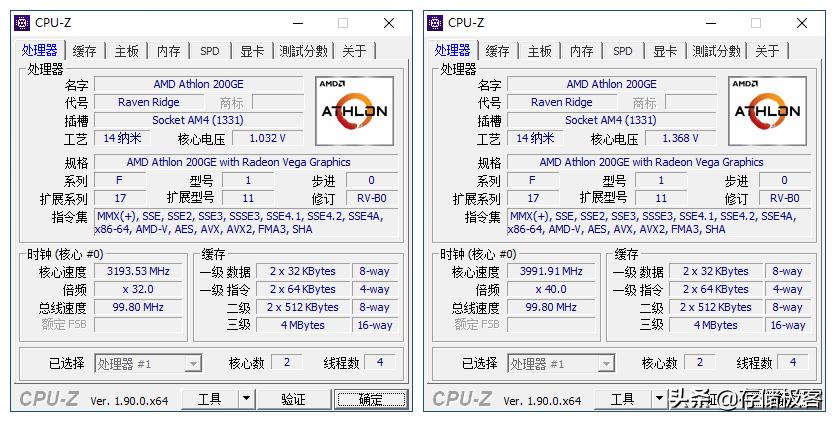The image size is (836, 422).
Task: Click the CPU-Z app icon in left window title bar
Action: [22, 23]
